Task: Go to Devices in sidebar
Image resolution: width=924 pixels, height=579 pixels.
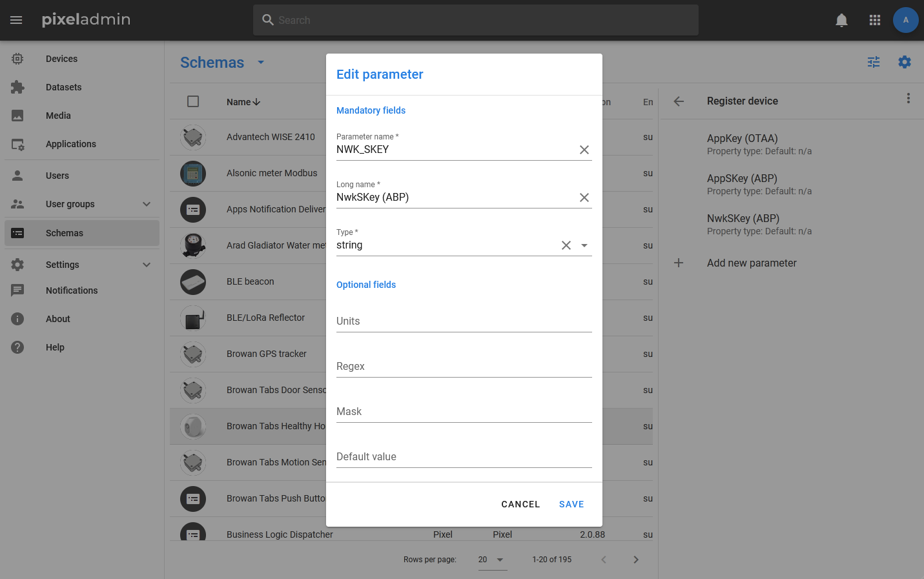Action: [x=61, y=59]
